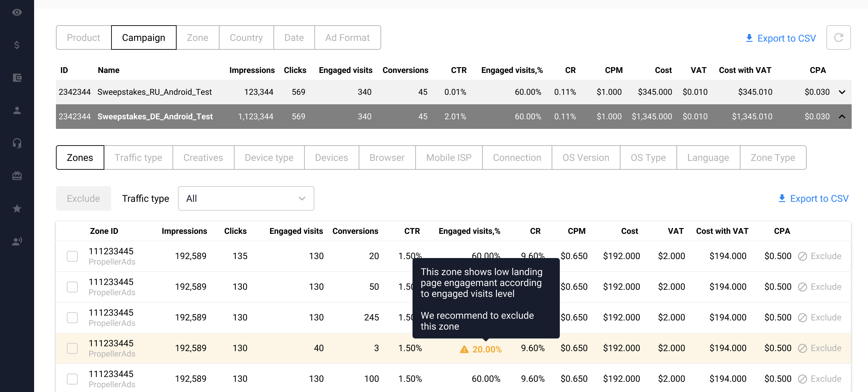Expand the Sweepstakes_RU_Android_Test campaign row

pyautogui.click(x=842, y=92)
